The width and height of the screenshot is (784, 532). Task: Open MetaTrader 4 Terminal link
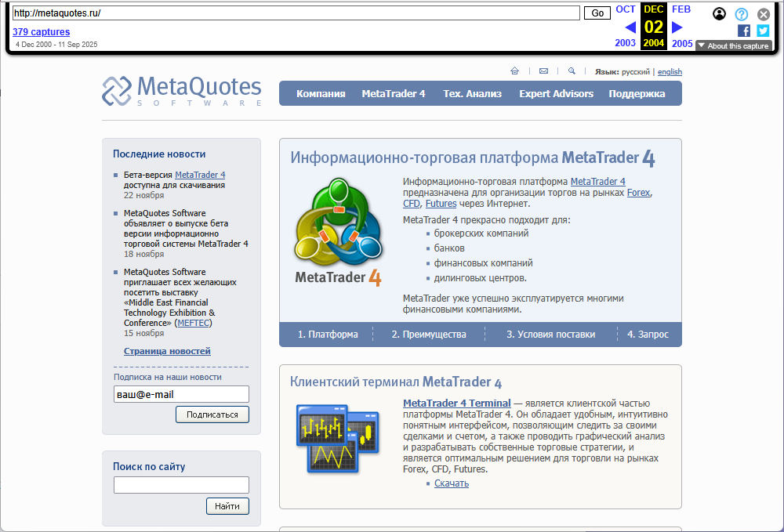click(x=457, y=404)
